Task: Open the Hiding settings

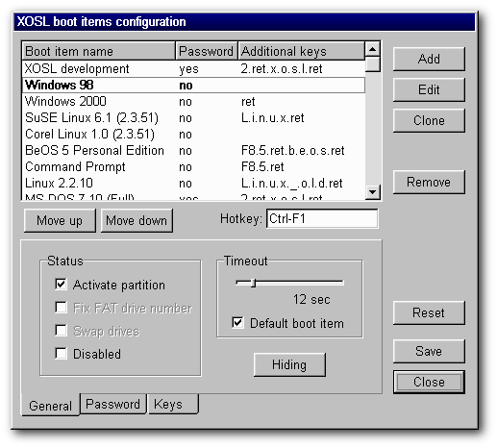Action: pos(289,364)
